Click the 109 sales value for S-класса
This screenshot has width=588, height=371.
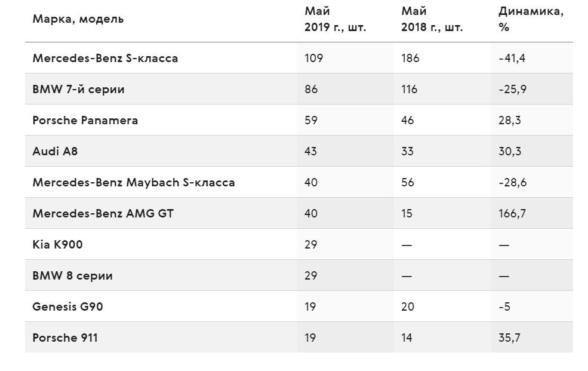[314, 58]
